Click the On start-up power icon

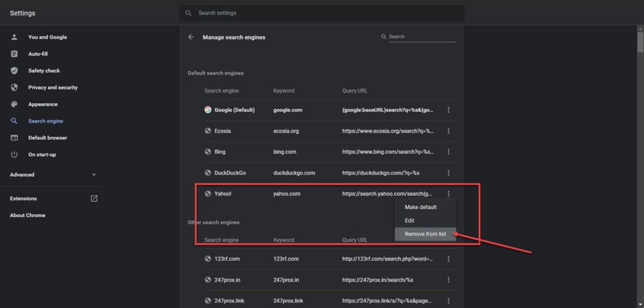pyautogui.click(x=14, y=155)
